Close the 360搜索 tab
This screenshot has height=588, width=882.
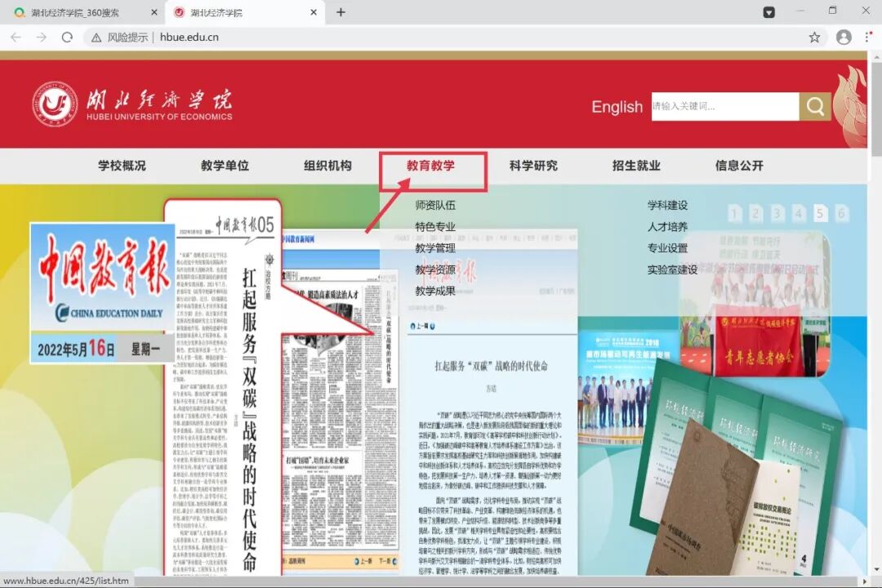(x=154, y=12)
